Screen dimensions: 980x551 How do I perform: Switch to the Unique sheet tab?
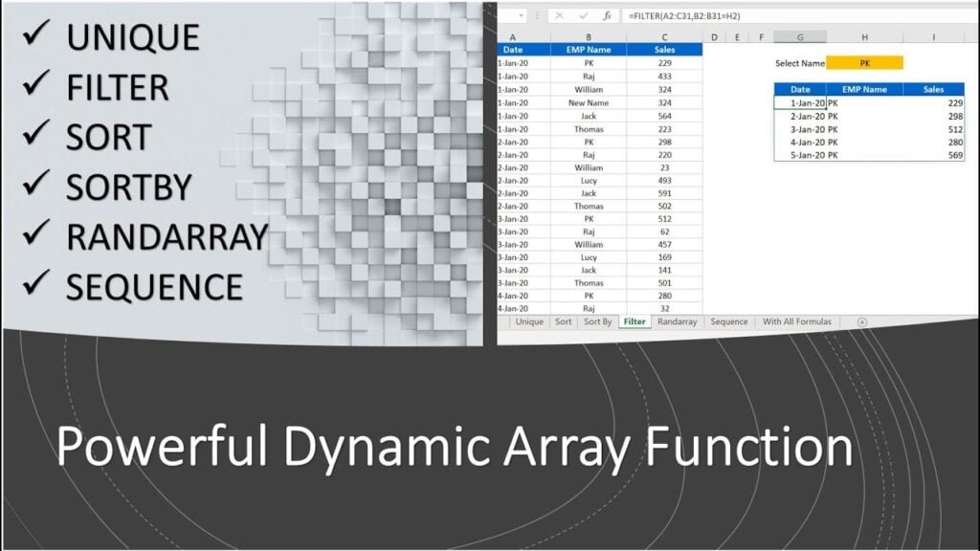pyautogui.click(x=529, y=322)
